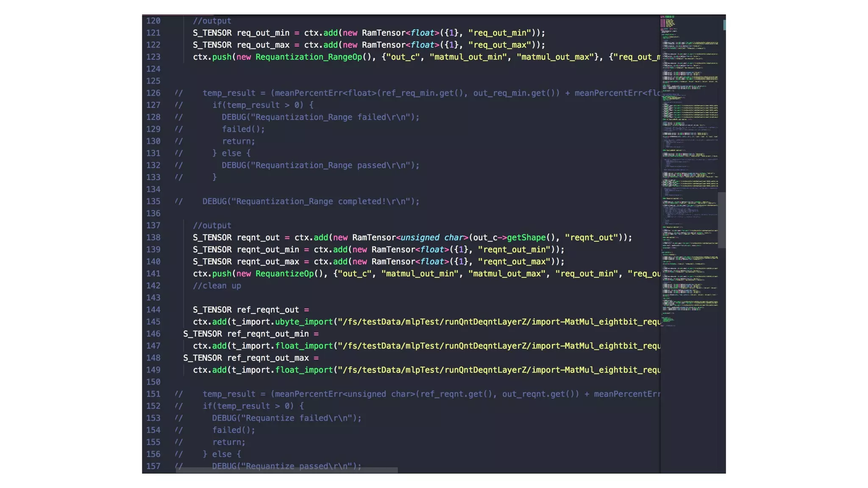Click line number 141 in the gutter

coord(153,274)
